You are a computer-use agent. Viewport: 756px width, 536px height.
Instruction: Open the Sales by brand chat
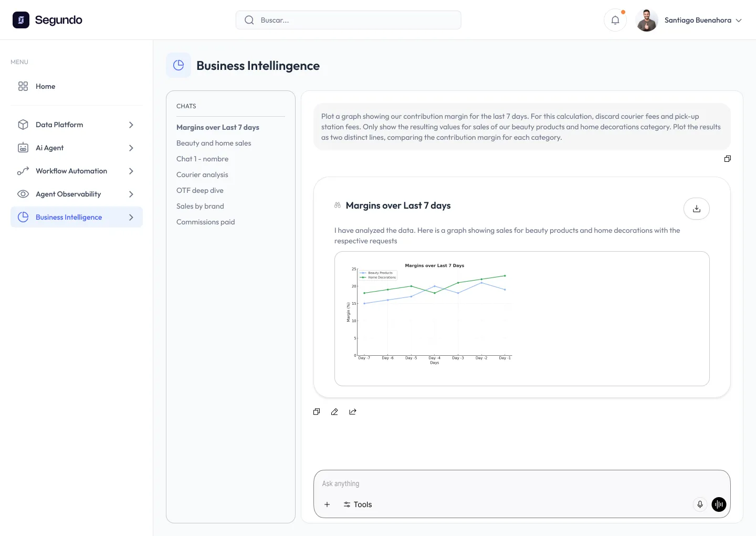200,206
